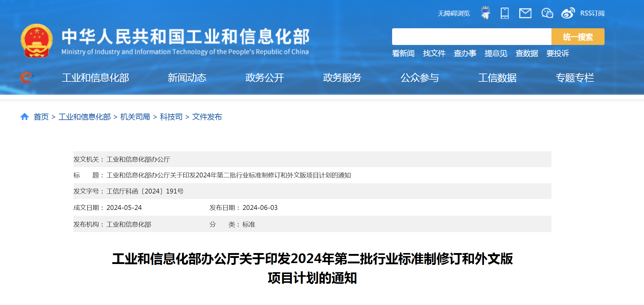
Task: Click the email envelope icon
Action: (525, 13)
